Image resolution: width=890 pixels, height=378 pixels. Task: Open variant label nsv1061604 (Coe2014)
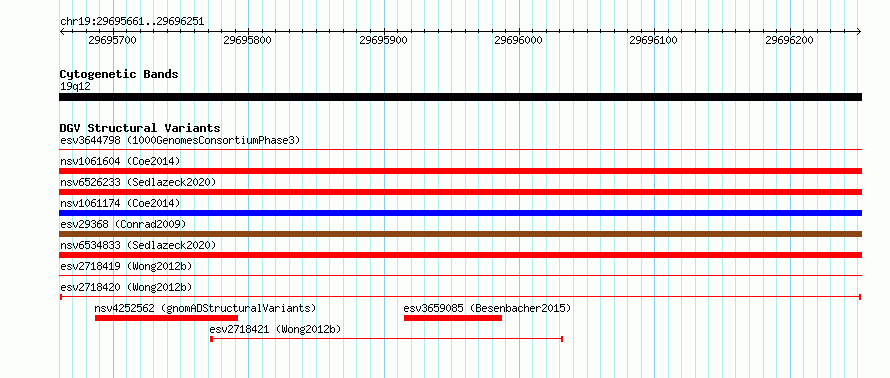pyautogui.click(x=120, y=161)
